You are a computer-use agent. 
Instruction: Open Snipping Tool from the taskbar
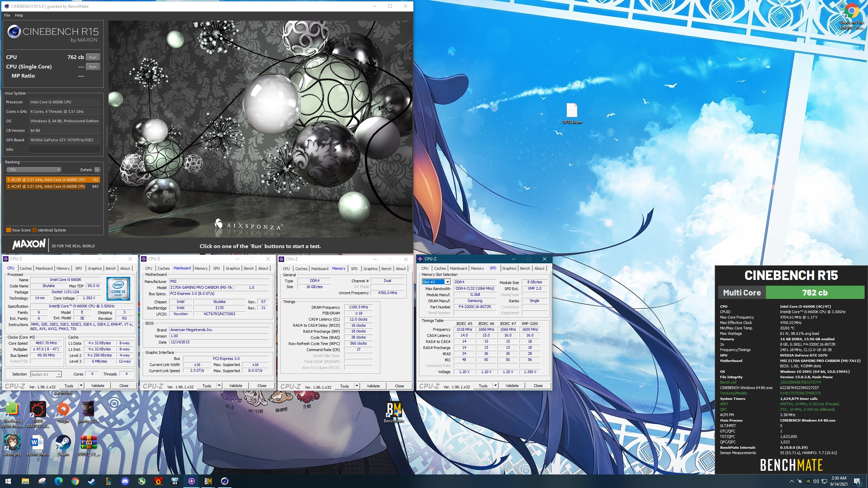click(42, 481)
